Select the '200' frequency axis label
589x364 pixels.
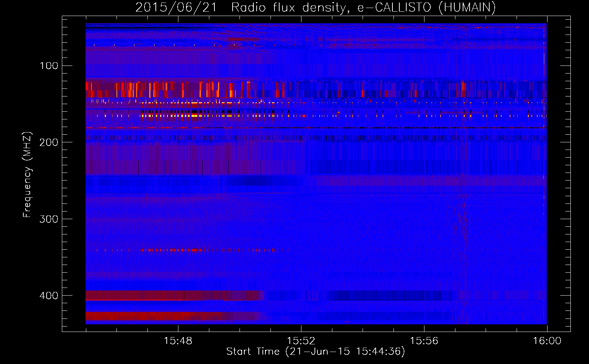(x=49, y=142)
